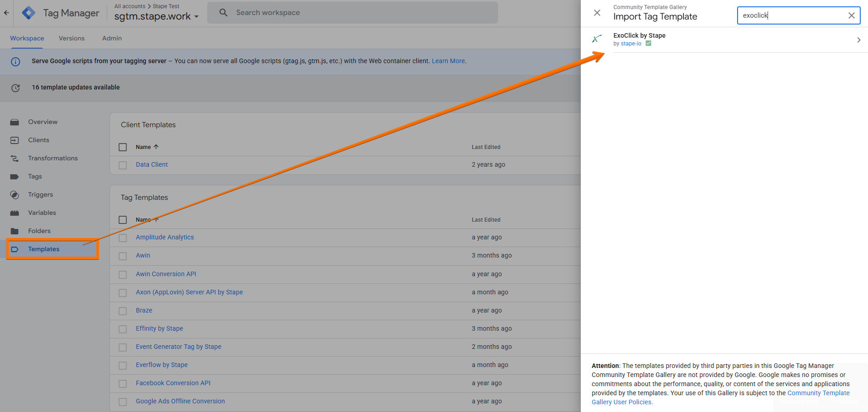
Task: Close the Import Tag Template panel
Action: tap(597, 13)
